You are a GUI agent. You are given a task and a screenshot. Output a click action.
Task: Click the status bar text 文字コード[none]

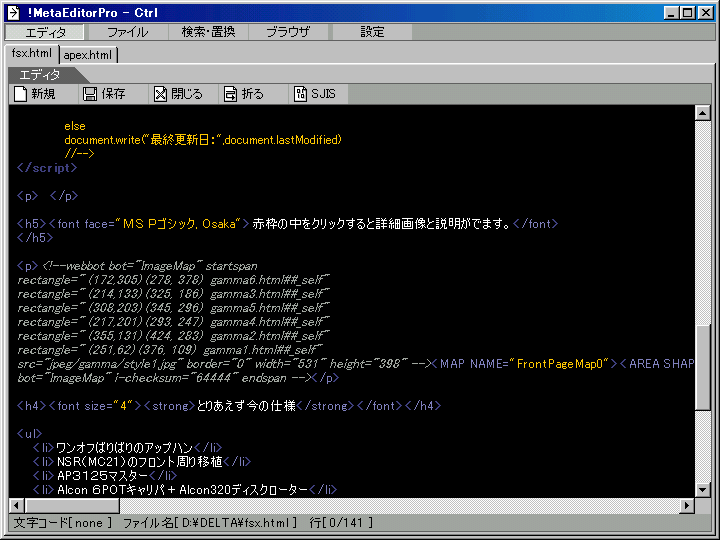click(x=63, y=523)
